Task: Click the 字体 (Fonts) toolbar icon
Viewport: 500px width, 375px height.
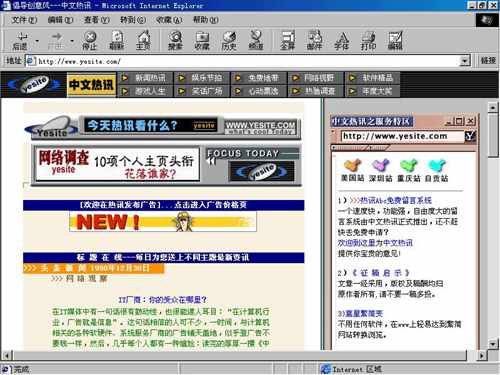Action: tap(342, 40)
